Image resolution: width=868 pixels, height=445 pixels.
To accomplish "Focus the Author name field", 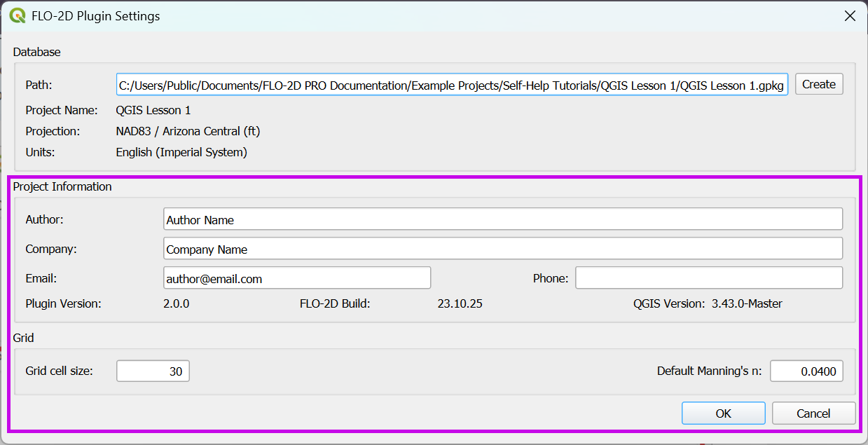I will (502, 219).
